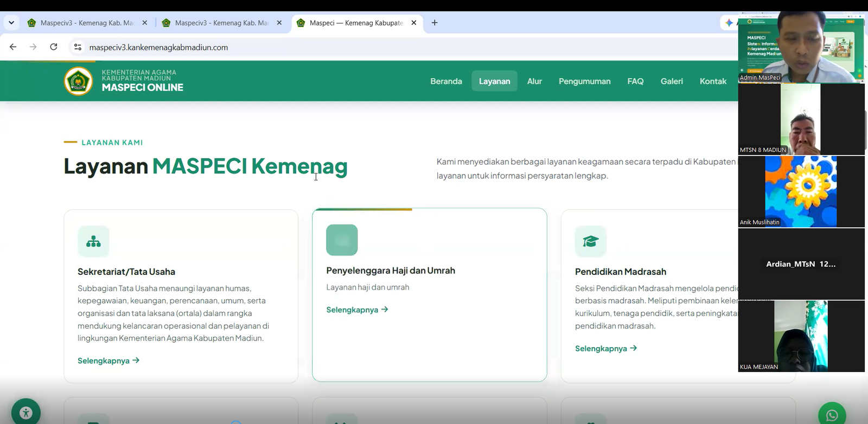Screen dimensions: 868x424
Task: Close the Maspeci — Kemenag Kabupaten tab
Action: [x=414, y=23]
